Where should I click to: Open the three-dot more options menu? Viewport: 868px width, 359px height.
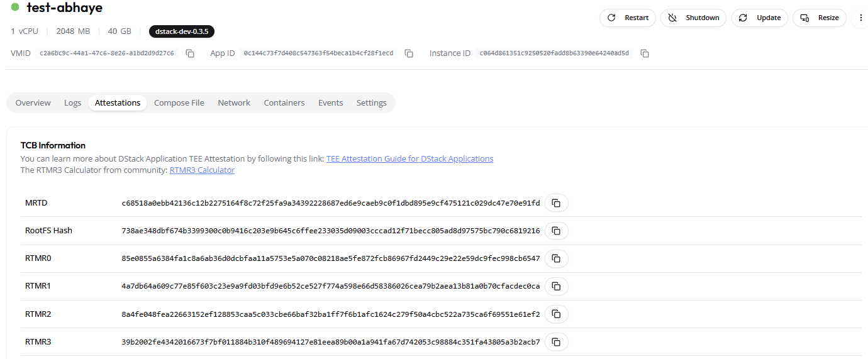[x=861, y=18]
